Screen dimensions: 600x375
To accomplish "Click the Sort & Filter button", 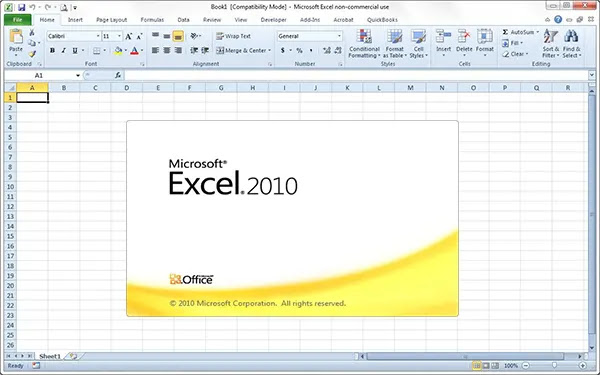I will point(551,44).
